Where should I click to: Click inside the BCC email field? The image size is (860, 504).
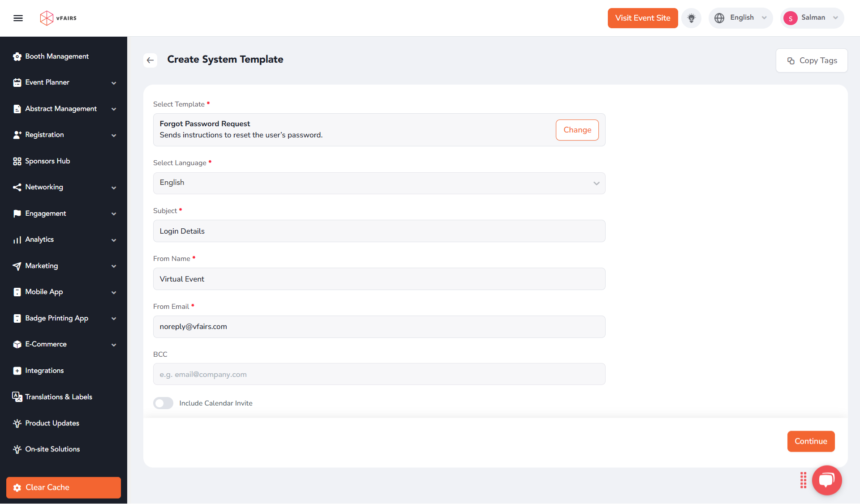(379, 374)
